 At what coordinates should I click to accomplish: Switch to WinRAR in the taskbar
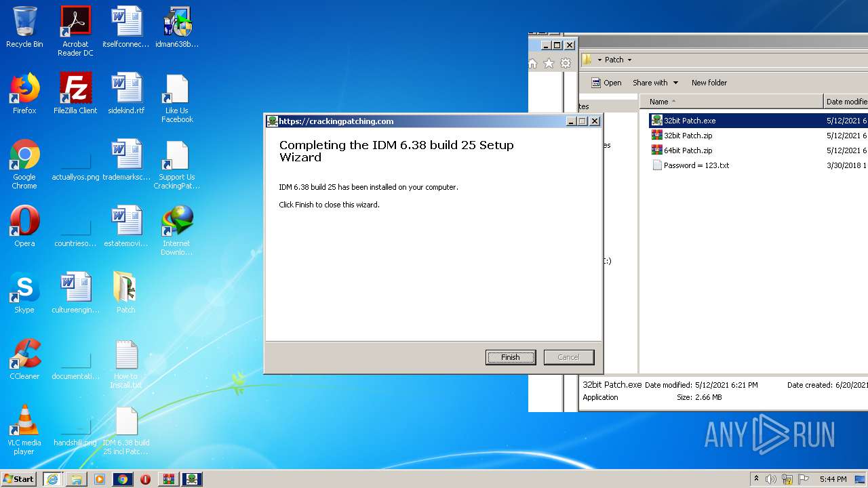(169, 479)
